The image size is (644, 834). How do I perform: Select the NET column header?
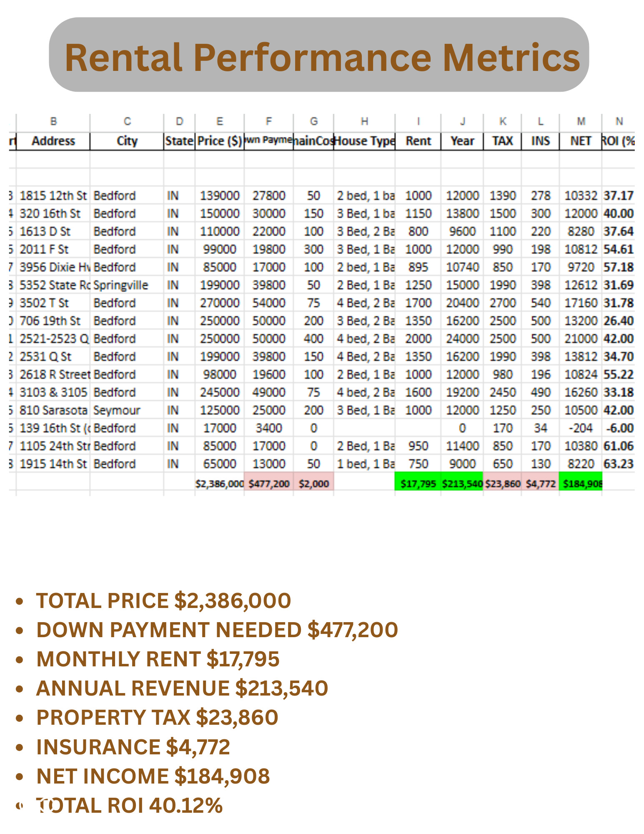tap(581, 141)
